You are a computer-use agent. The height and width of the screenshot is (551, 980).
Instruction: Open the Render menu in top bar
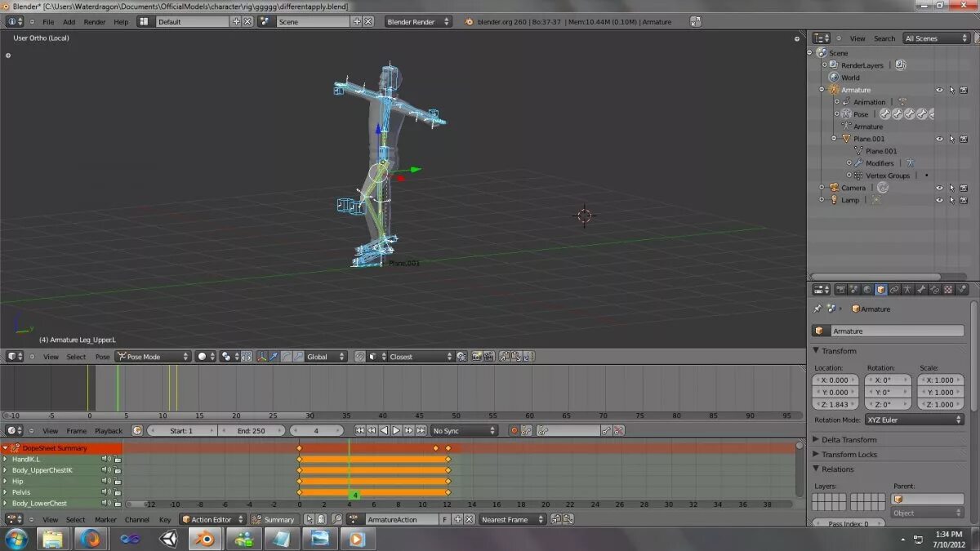click(95, 22)
